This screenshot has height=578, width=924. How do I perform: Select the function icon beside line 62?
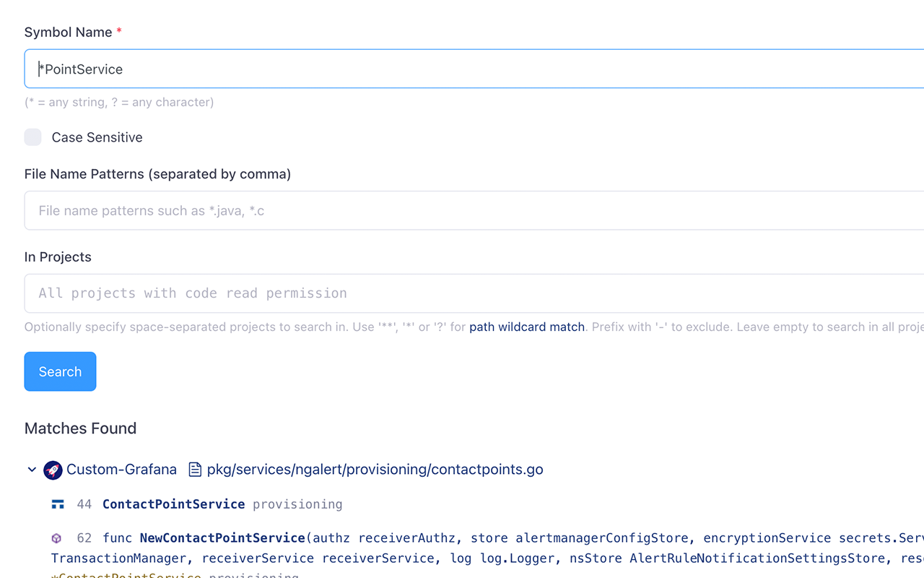point(56,538)
